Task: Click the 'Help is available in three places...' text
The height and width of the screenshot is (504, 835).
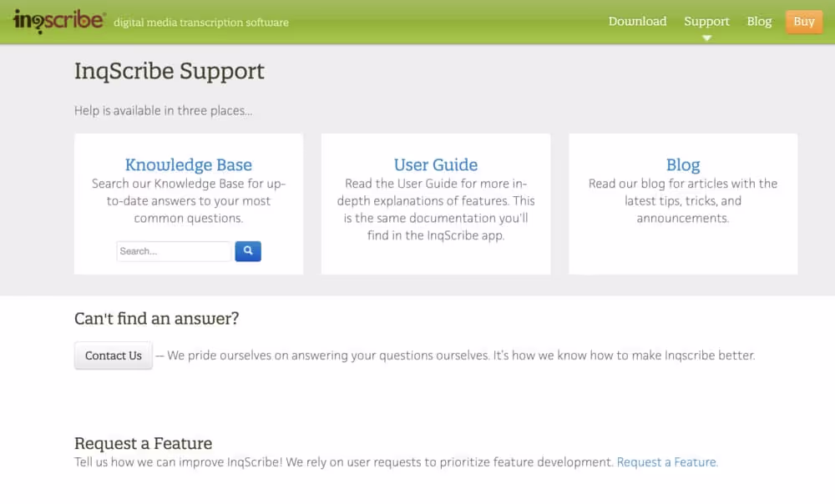Action: pos(163,111)
